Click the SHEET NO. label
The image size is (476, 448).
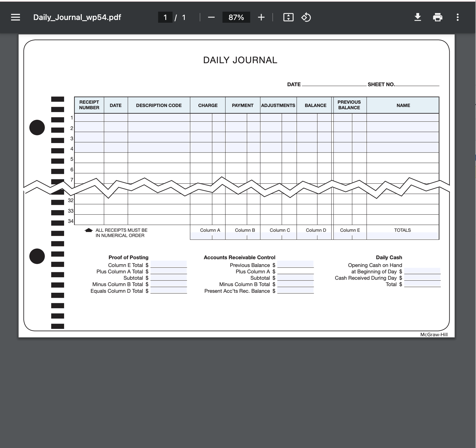[381, 85]
